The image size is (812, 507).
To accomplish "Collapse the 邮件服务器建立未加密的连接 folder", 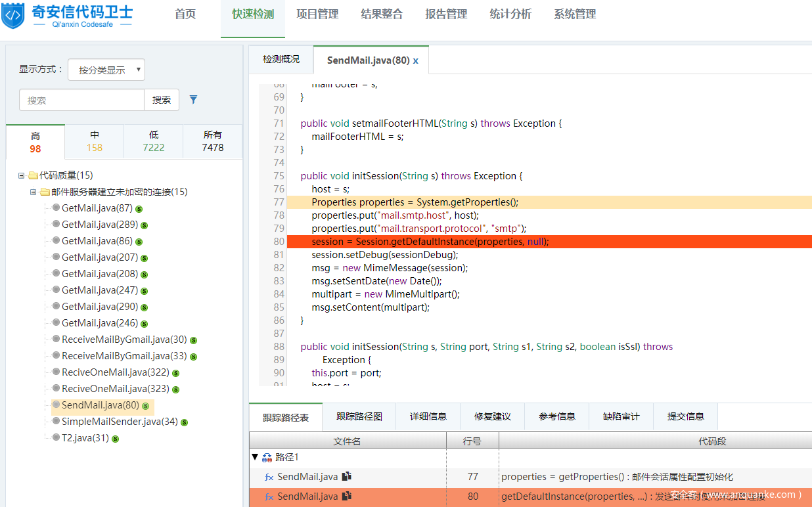I will (34, 192).
